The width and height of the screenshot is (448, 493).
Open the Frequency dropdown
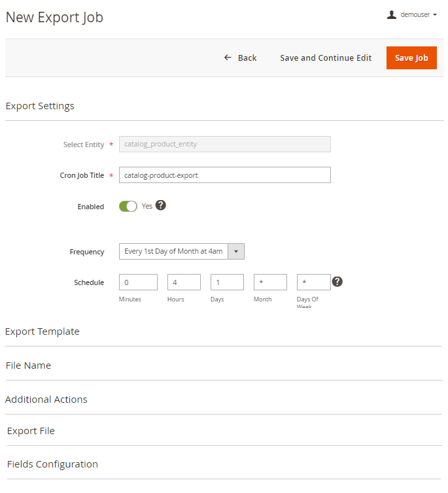(x=182, y=251)
